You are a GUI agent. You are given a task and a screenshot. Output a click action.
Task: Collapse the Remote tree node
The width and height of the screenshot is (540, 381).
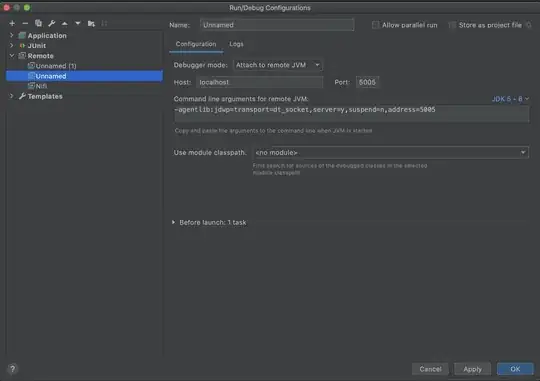tap(12, 55)
